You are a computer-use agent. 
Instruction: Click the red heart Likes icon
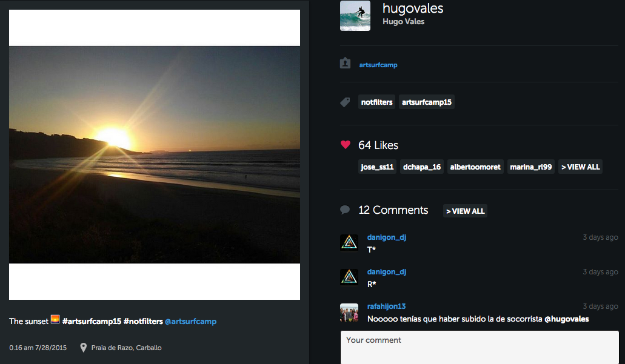346,145
